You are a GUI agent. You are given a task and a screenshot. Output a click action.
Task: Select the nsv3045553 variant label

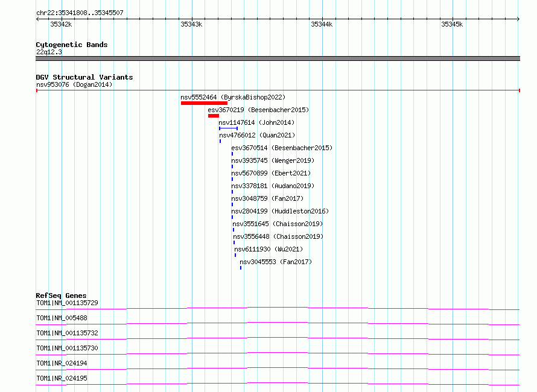(276, 262)
